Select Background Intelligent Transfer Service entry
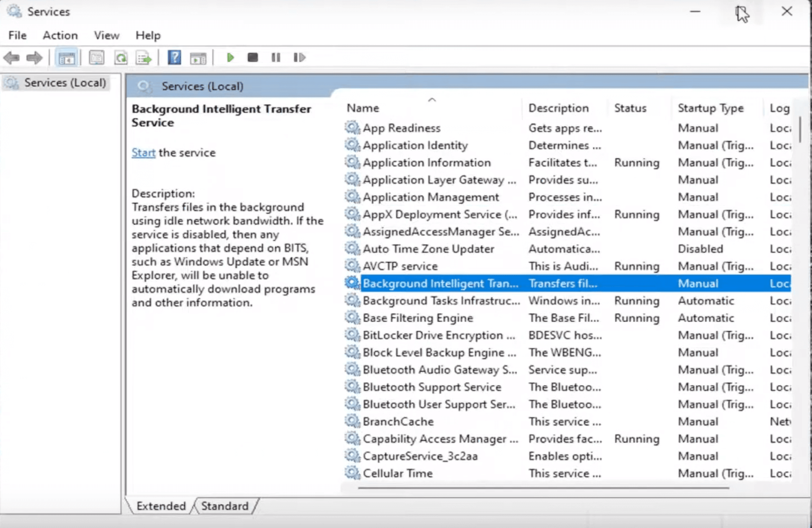812x528 pixels. point(440,283)
